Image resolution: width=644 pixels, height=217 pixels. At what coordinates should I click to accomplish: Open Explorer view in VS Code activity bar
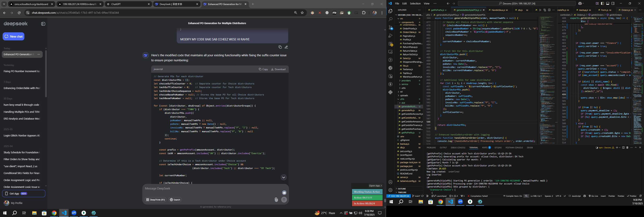390,11
